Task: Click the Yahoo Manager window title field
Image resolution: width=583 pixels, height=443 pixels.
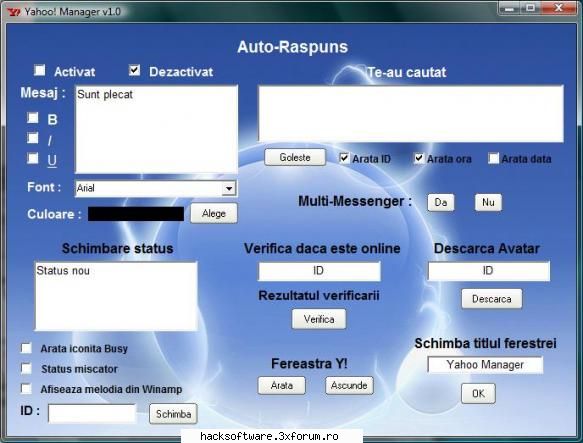Action: point(485,365)
